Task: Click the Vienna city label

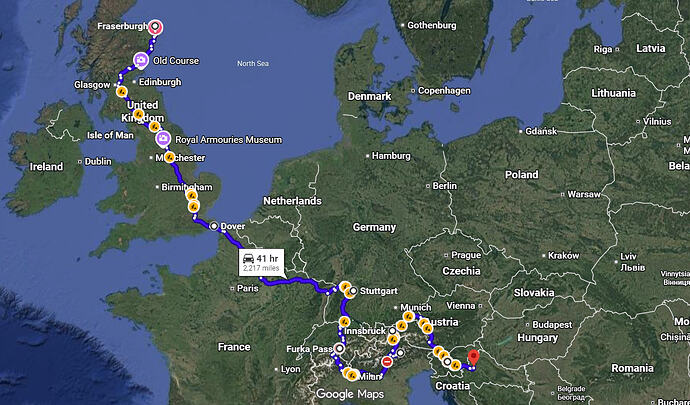Action: [x=461, y=305]
